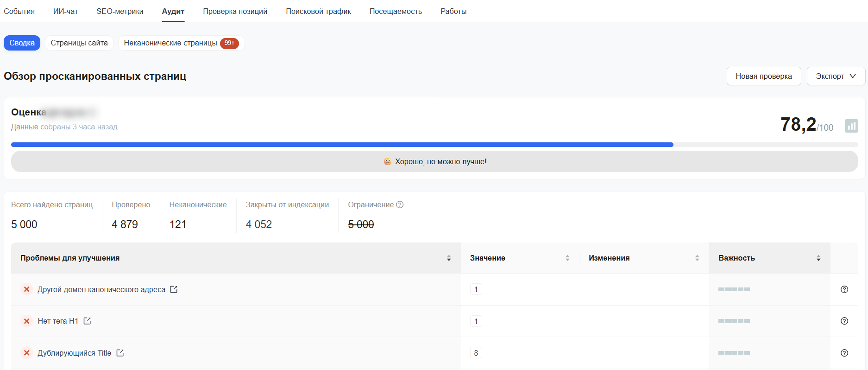Image resolution: width=868 pixels, height=370 pixels.
Task: Show help for Нет тега H1 row
Action: pyautogui.click(x=844, y=321)
